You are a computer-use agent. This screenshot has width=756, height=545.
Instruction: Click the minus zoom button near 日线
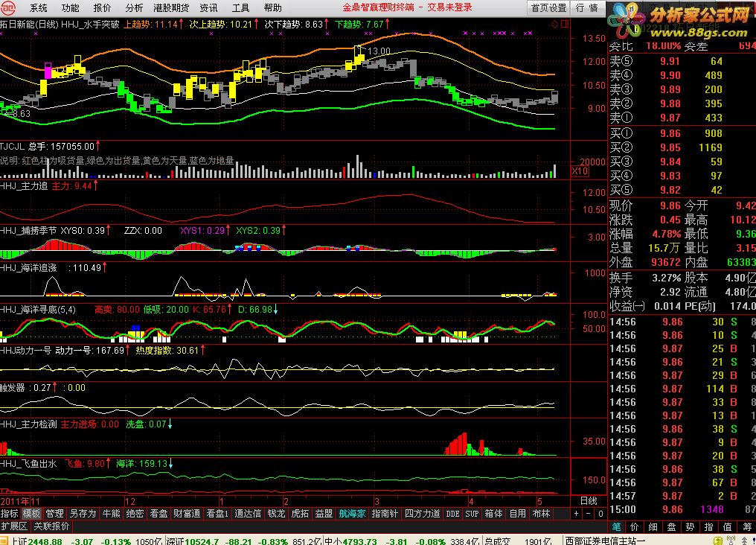[589, 514]
